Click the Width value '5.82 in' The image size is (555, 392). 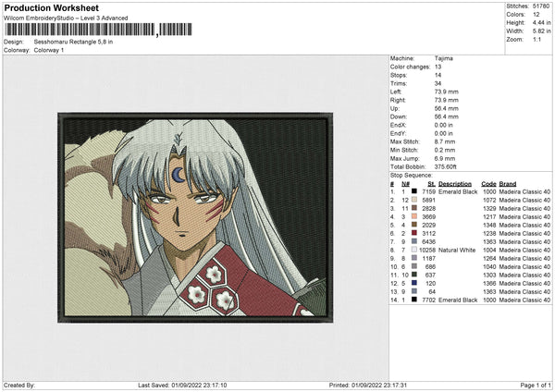(541, 31)
